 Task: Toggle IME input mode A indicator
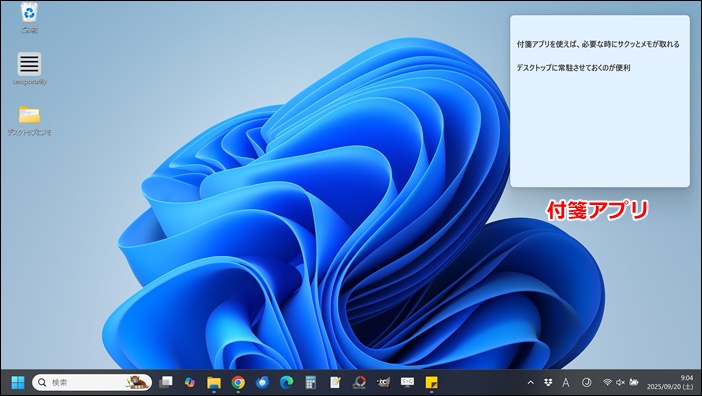[566, 383]
